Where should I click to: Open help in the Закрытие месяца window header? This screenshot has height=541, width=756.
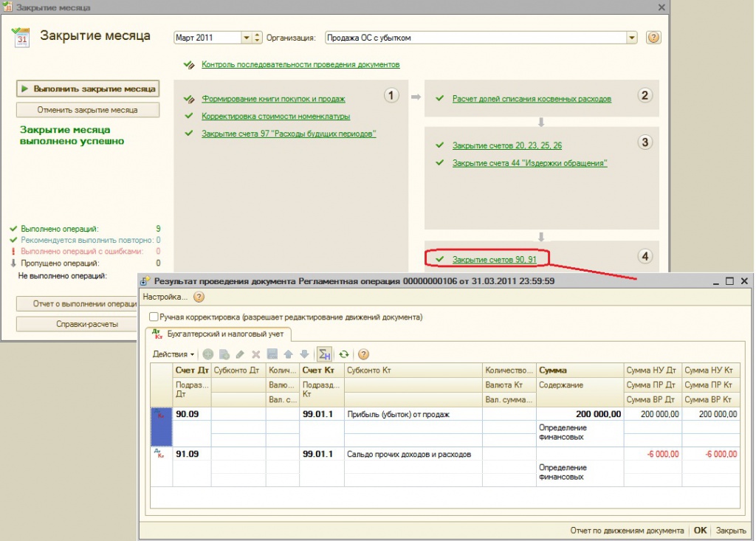point(653,38)
